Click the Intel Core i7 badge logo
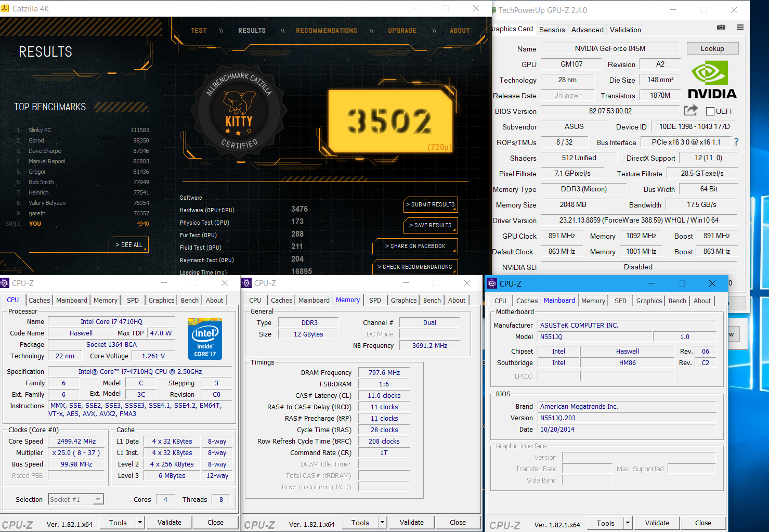 click(205, 339)
